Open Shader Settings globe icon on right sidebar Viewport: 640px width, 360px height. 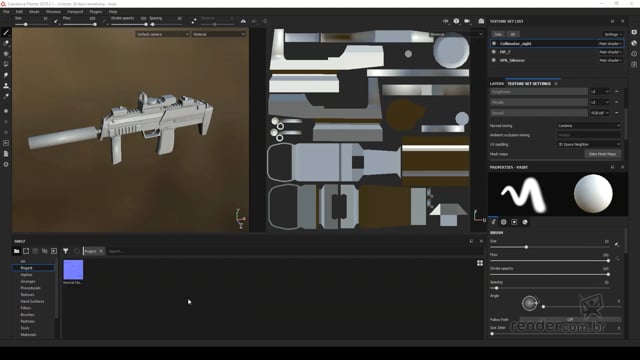tap(634, 43)
